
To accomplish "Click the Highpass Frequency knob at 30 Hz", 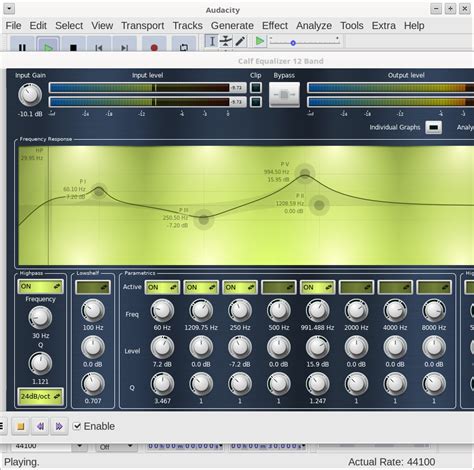I will coord(40,317).
